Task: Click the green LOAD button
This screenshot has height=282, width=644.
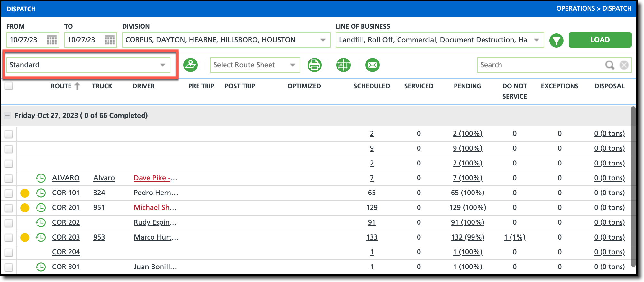Action: pyautogui.click(x=600, y=40)
